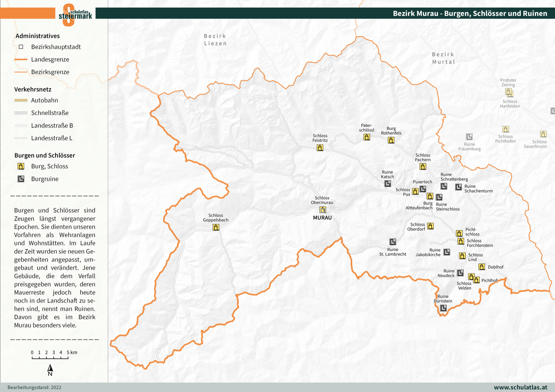Click the Burgen und Schlösser heading

tap(45, 156)
